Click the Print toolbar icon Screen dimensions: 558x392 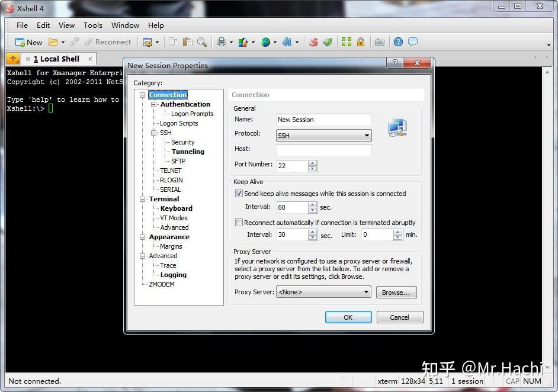click(x=220, y=42)
